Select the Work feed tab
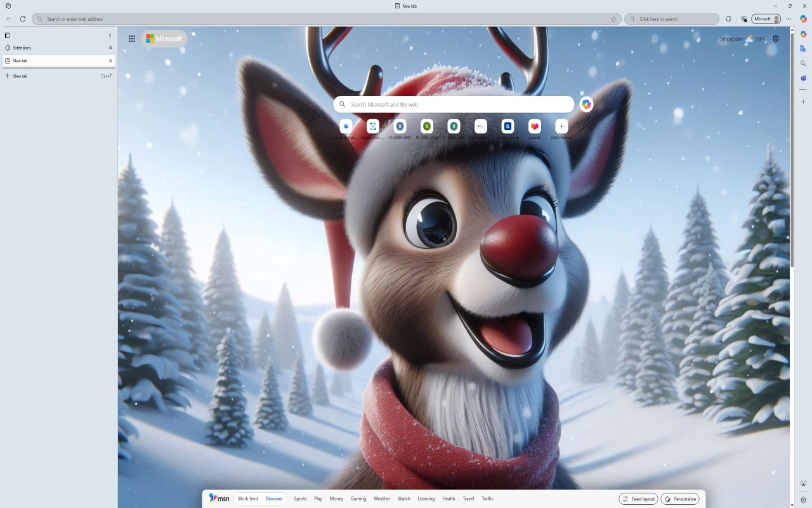Screen dimensions: 812x508 pos(248,499)
